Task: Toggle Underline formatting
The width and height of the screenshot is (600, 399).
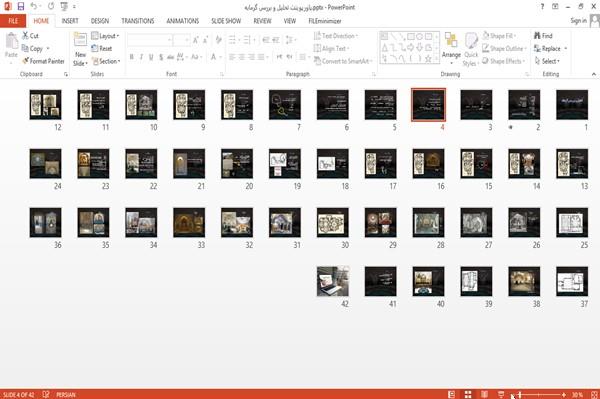Action: point(151,57)
